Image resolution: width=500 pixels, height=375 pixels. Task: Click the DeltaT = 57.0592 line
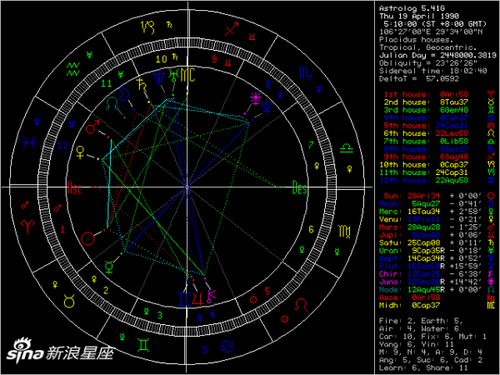[419, 79]
